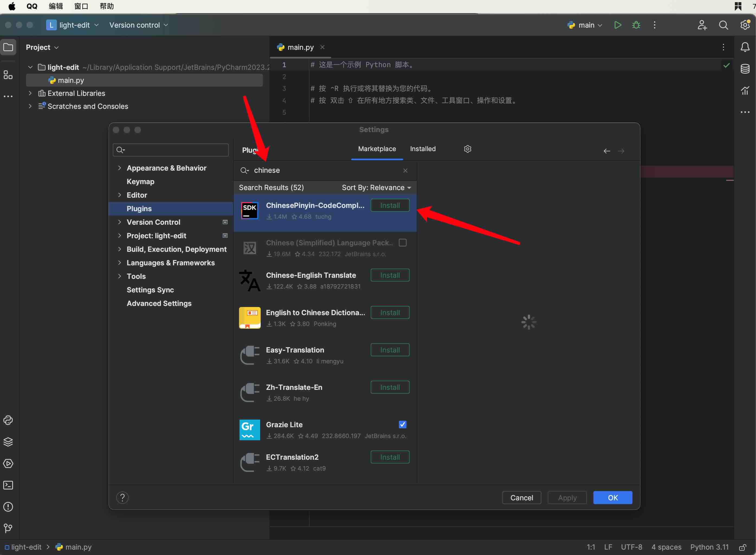Open the Version control dropdown
This screenshot has height=555, width=756.
[138, 25]
